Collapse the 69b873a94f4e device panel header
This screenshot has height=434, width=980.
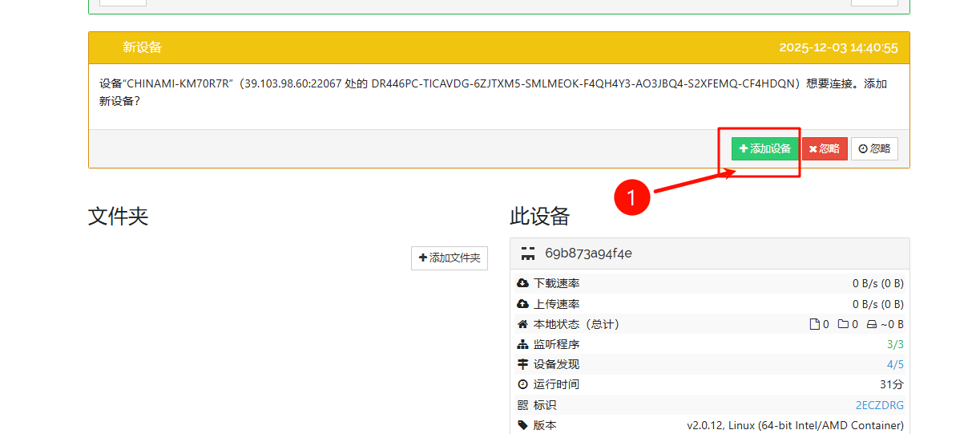(709, 254)
